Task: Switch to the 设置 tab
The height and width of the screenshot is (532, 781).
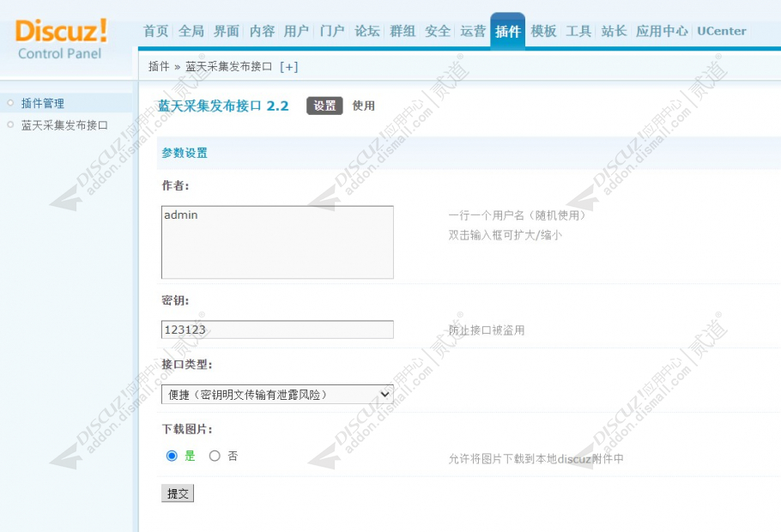Action: [324, 106]
